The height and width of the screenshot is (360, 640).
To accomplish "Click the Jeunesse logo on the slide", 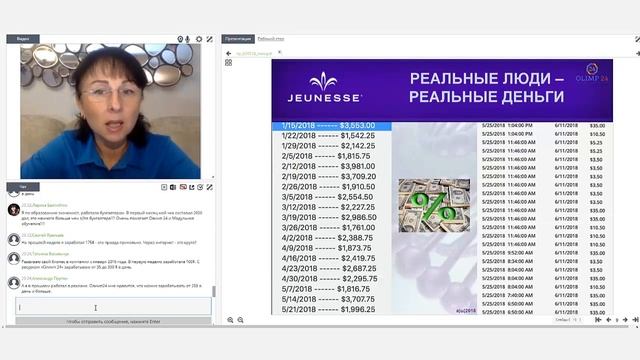I will [x=324, y=87].
